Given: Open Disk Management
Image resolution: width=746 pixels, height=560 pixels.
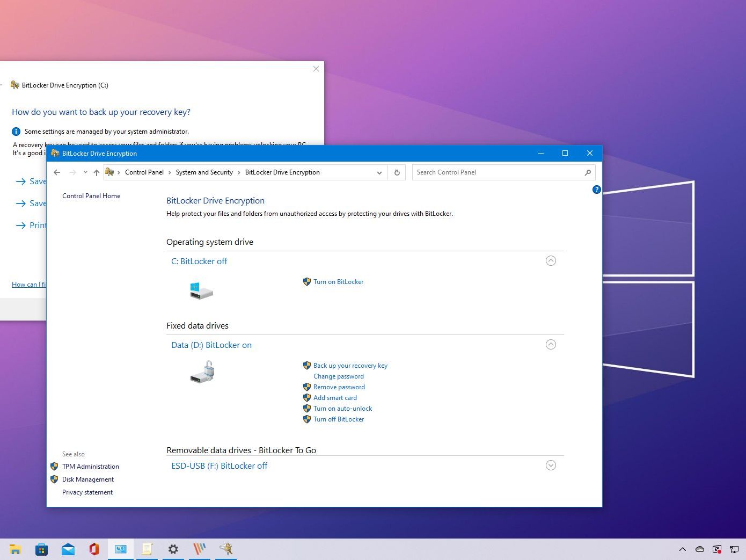Looking at the screenshot, I should click(x=88, y=479).
